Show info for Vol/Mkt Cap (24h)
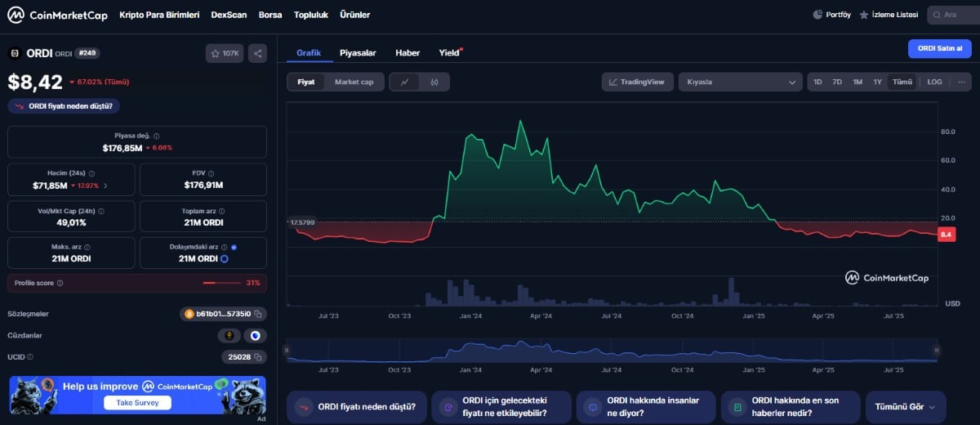The height and width of the screenshot is (425, 980). pyautogui.click(x=100, y=210)
